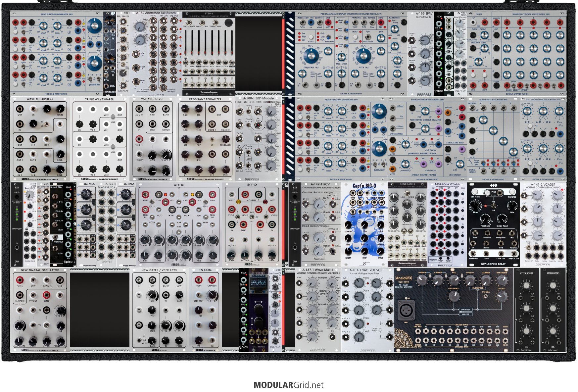Click the 4ms logo on the Looping Delay

click(x=493, y=186)
